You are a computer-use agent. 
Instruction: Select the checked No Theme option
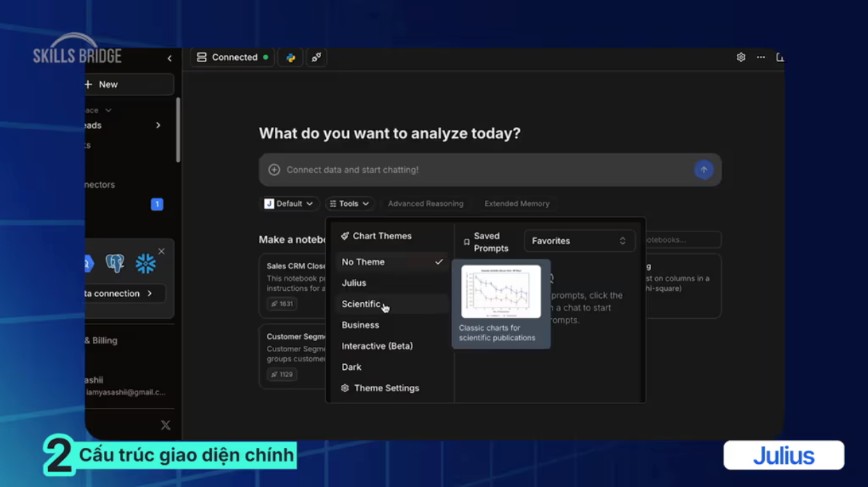[391, 262]
